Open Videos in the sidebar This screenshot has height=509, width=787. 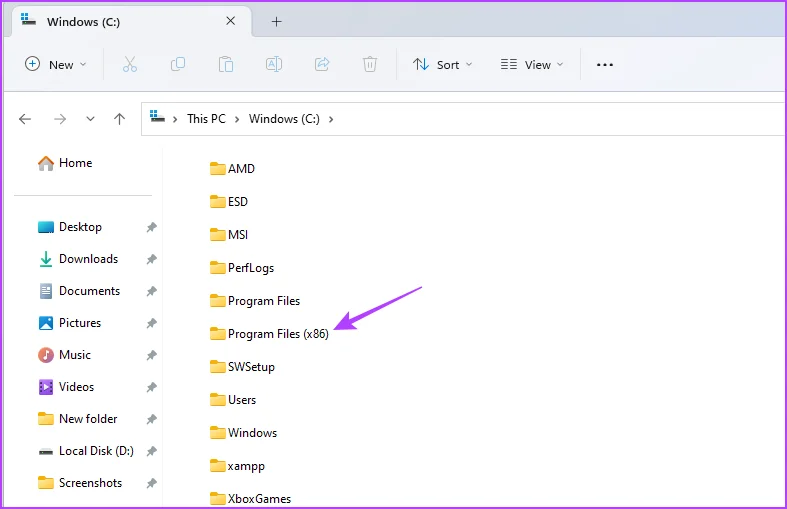pyautogui.click(x=66, y=387)
